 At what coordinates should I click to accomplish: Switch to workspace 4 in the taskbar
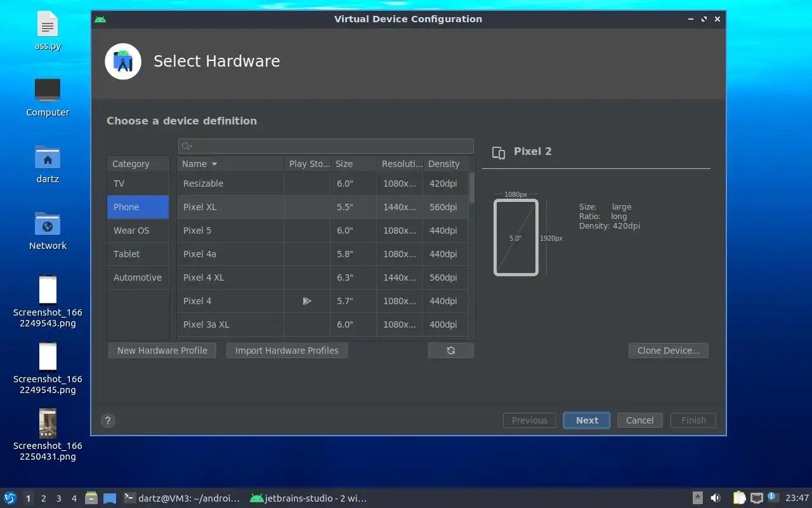pyautogui.click(x=74, y=498)
